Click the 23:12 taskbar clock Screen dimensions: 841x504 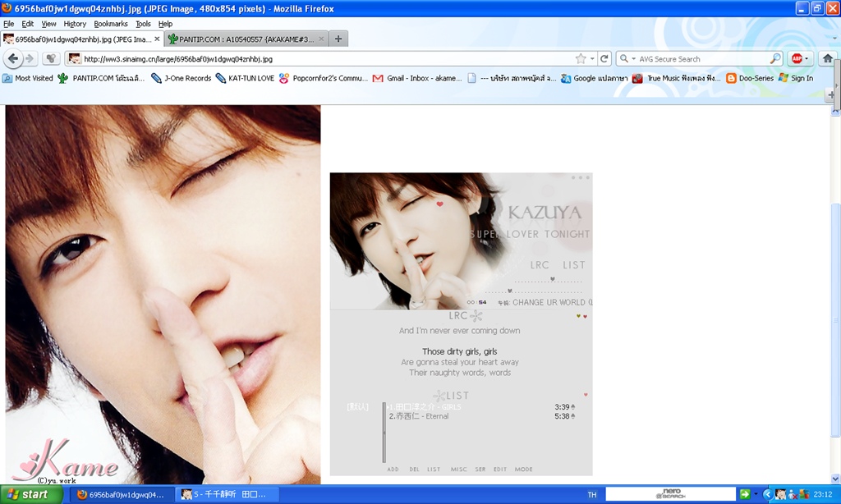point(822,494)
